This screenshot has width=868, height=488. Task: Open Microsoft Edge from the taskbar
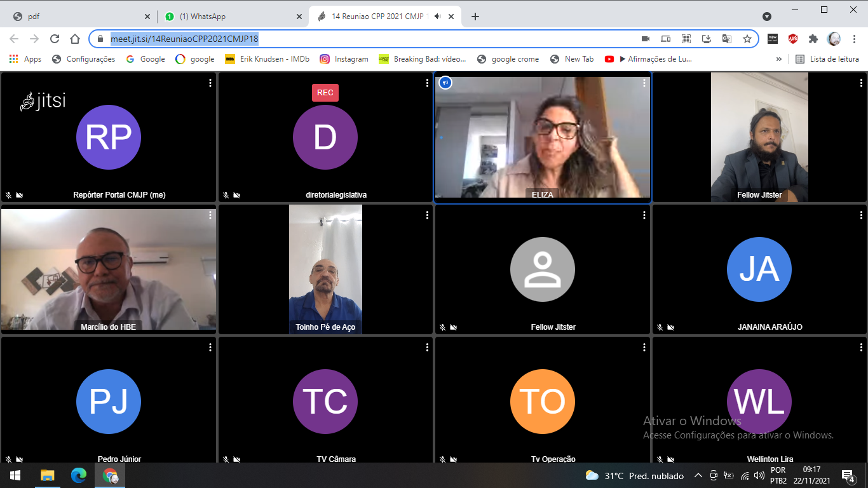pyautogui.click(x=78, y=475)
